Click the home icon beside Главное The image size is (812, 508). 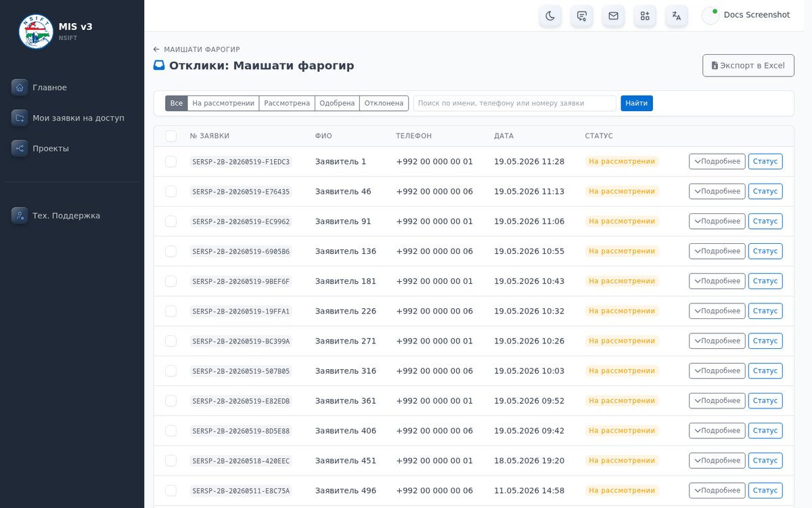click(20, 87)
